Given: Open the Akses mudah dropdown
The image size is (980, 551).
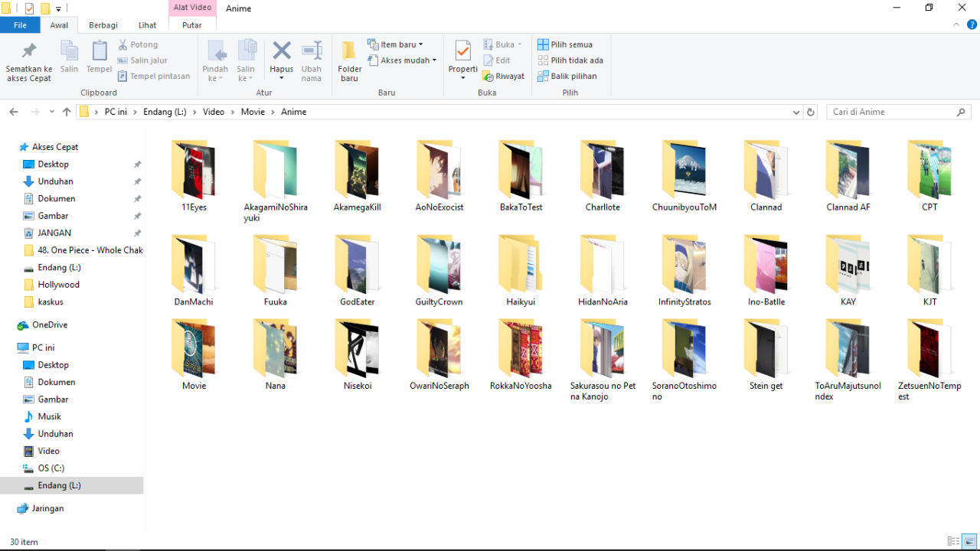Looking at the screenshot, I should [401, 60].
